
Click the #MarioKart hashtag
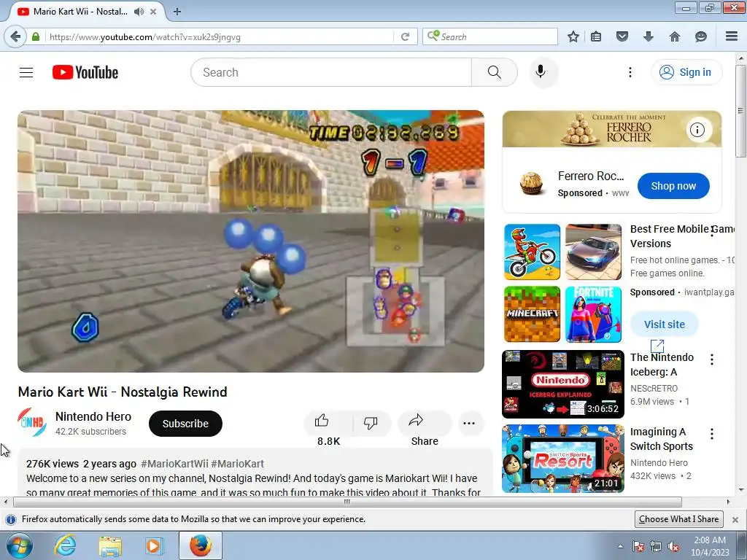tap(237, 464)
